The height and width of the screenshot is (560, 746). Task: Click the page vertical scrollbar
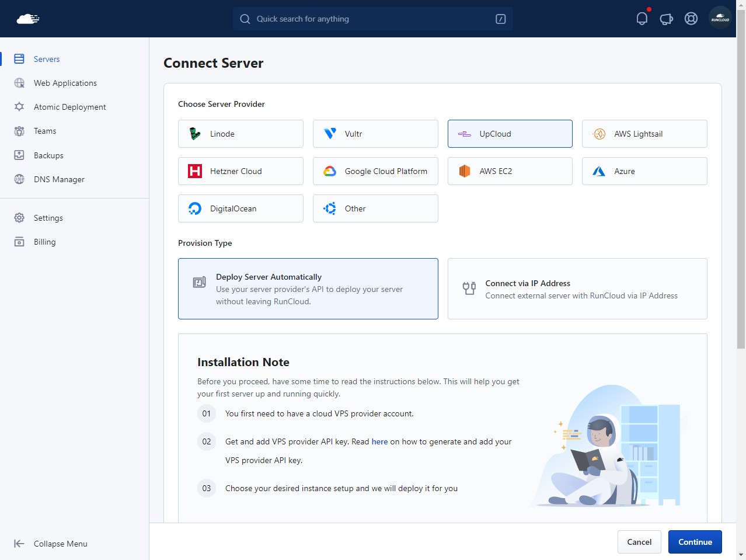(x=741, y=175)
